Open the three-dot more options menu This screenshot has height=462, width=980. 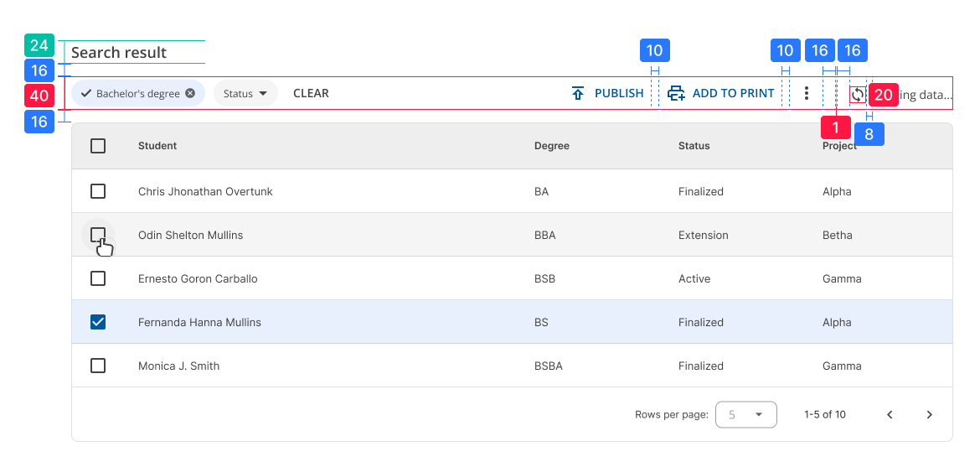pos(806,93)
